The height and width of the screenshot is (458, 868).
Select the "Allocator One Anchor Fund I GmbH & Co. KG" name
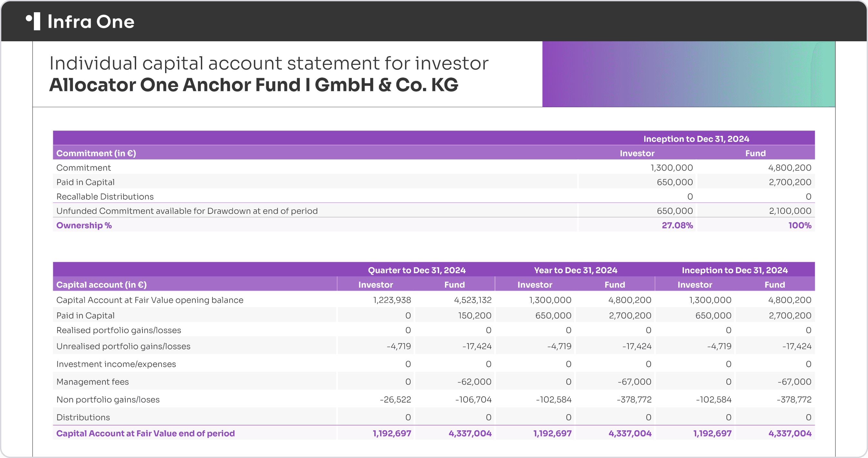click(254, 85)
